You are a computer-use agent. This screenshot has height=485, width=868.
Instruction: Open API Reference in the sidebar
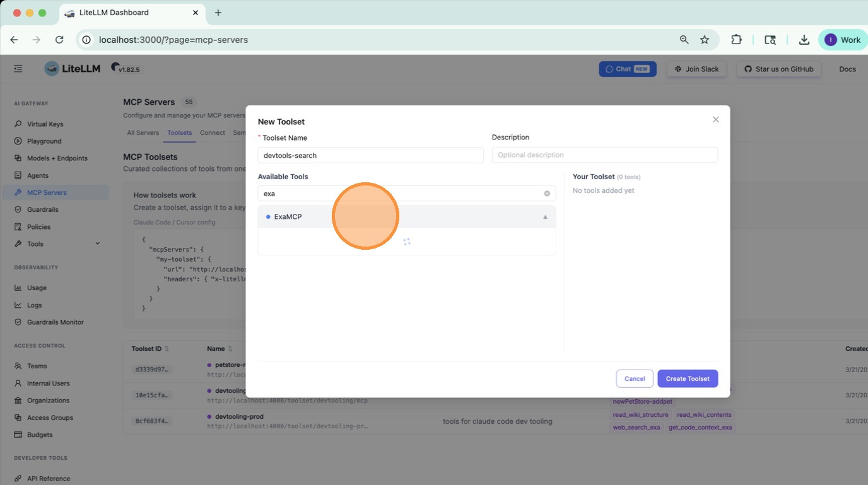click(56, 479)
